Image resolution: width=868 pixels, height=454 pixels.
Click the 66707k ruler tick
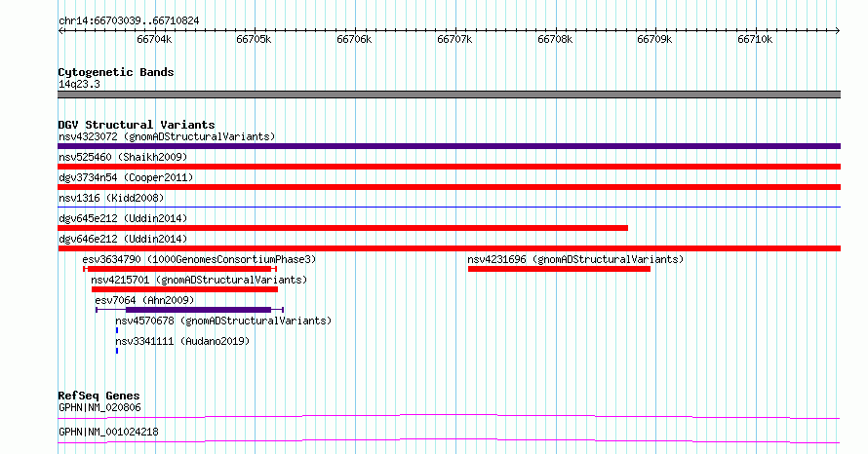tap(454, 39)
